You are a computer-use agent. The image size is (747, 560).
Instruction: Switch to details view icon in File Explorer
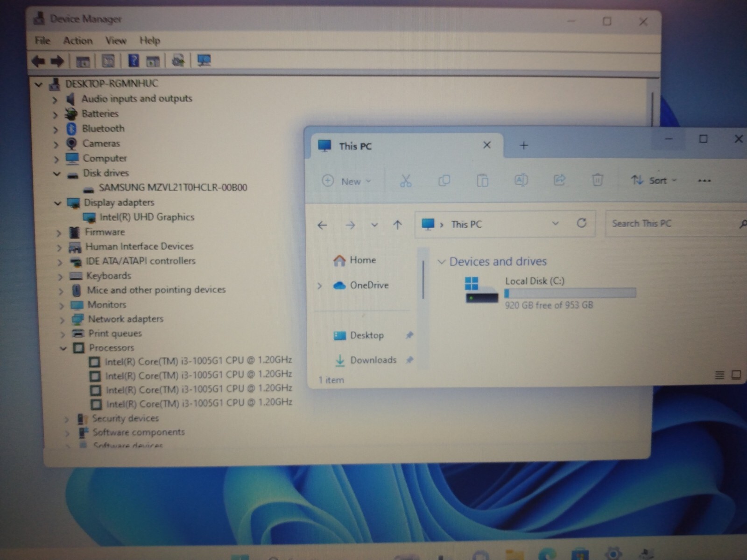click(x=719, y=375)
